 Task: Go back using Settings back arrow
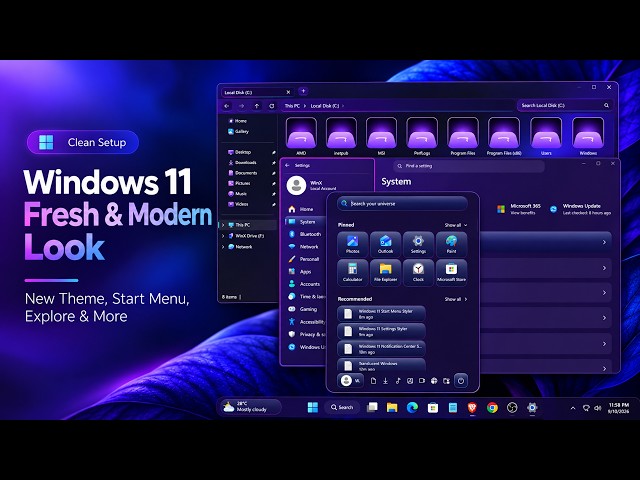(x=287, y=165)
